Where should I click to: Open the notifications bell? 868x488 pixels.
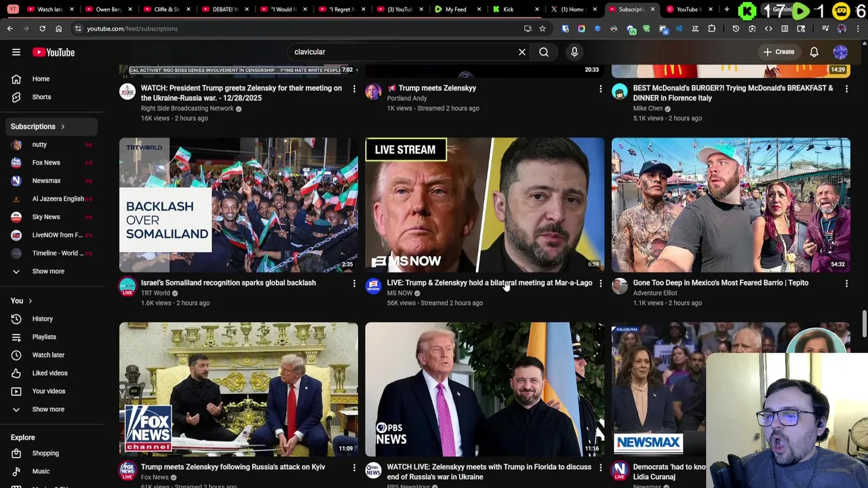[x=814, y=52]
